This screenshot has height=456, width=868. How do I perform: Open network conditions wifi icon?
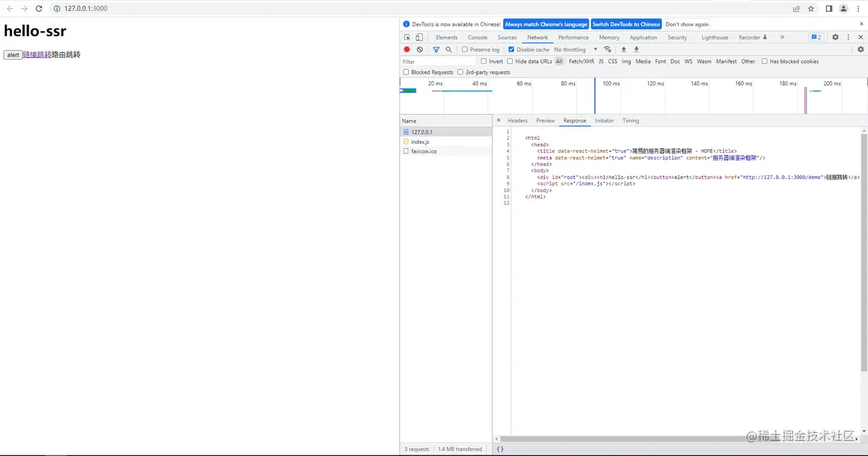point(608,50)
